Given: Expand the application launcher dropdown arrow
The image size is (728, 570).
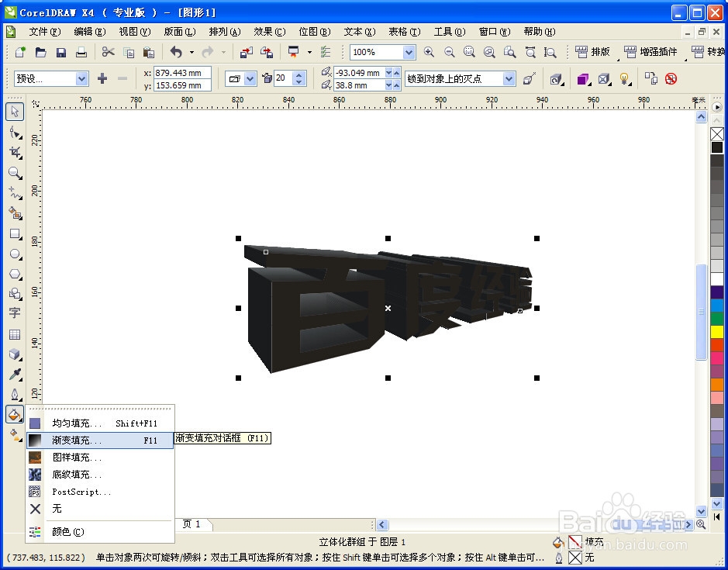Looking at the screenshot, I should pos(309,52).
